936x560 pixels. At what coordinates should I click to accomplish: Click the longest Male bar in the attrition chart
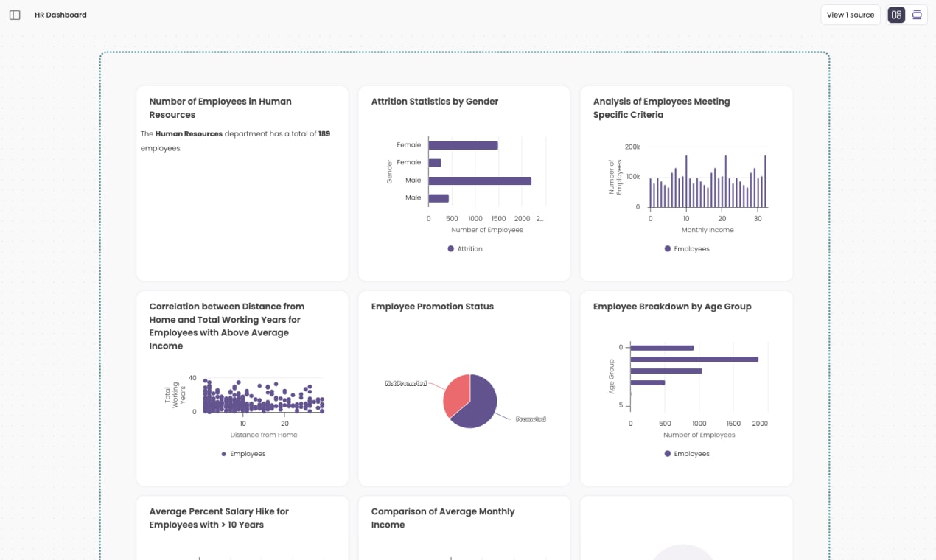tap(480, 181)
